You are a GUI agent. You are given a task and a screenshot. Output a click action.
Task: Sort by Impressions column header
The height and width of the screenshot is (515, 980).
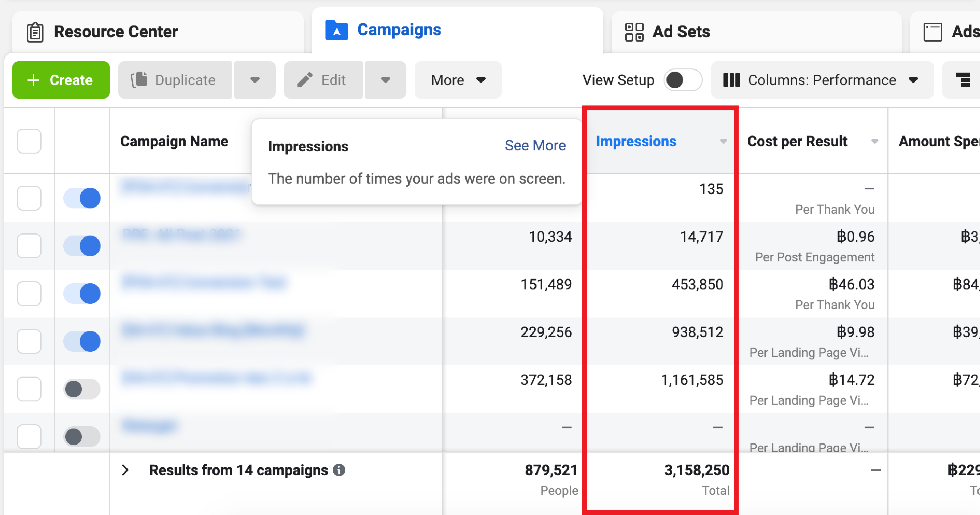(x=636, y=141)
